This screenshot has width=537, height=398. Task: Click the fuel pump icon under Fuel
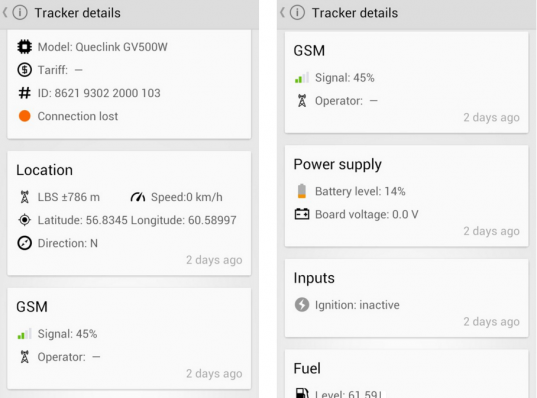point(302,393)
